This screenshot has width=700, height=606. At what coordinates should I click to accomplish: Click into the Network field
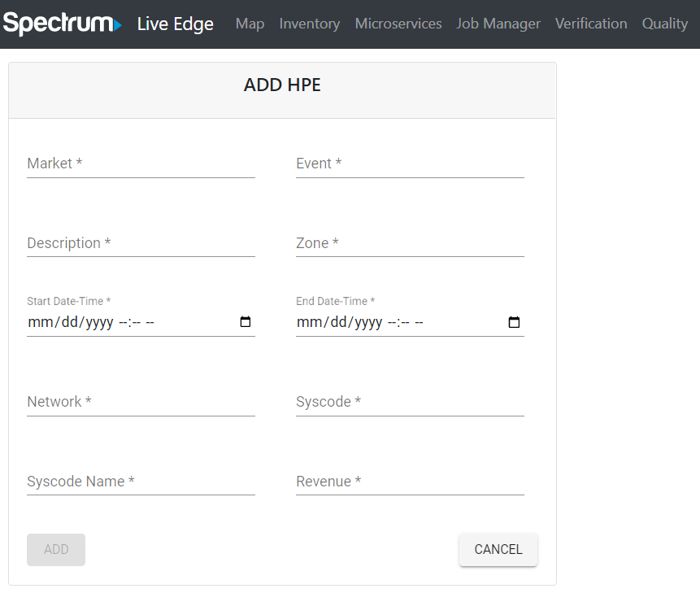coord(141,402)
